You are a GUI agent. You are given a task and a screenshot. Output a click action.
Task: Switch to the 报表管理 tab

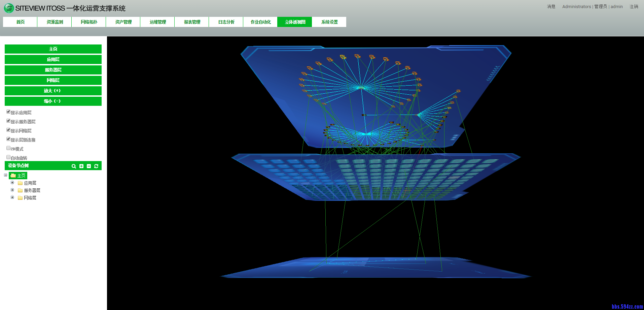pyautogui.click(x=192, y=22)
